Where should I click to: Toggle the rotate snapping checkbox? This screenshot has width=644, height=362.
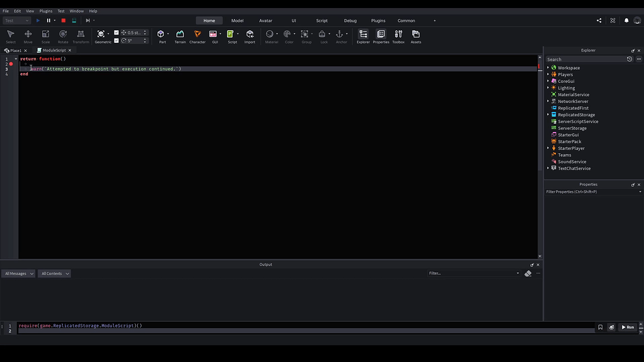pos(116,40)
